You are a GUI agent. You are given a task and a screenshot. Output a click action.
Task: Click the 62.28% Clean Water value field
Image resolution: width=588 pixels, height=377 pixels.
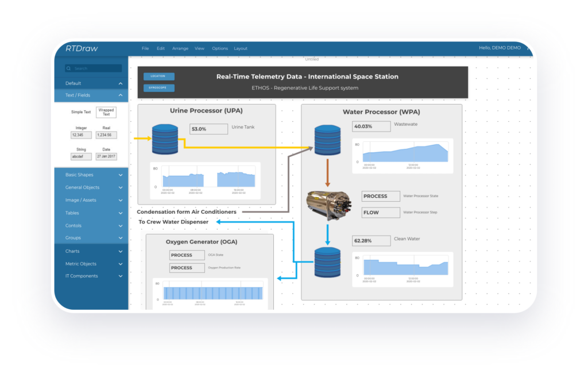click(x=372, y=241)
